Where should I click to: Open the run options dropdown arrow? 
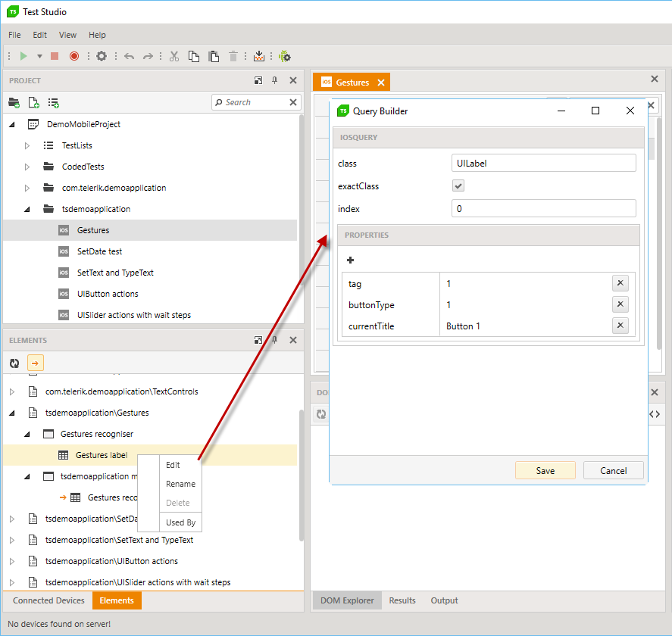(x=39, y=56)
